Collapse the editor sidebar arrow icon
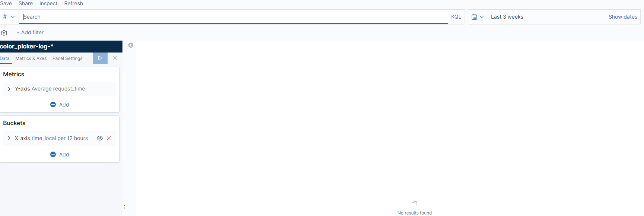The width and height of the screenshot is (644, 216). click(x=131, y=45)
